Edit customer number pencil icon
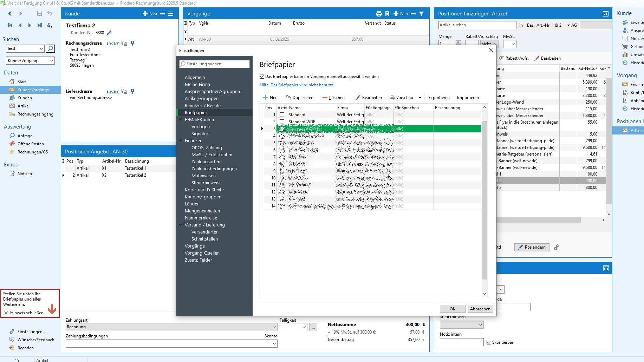 click(x=109, y=33)
